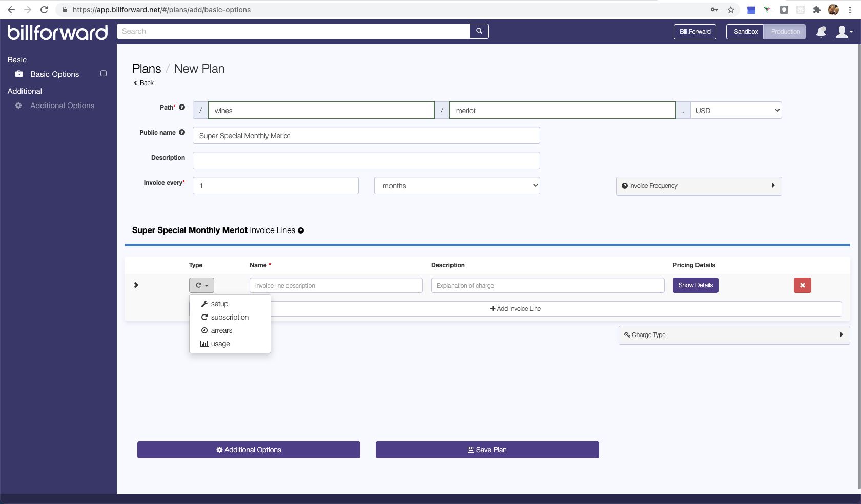Click the green sprout extension icon
Screen dimensions: 861x504
coord(767,10)
